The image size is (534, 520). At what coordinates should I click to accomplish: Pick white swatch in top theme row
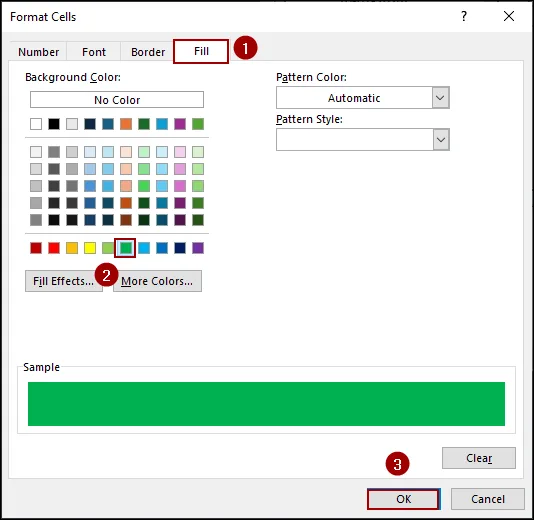click(x=36, y=124)
